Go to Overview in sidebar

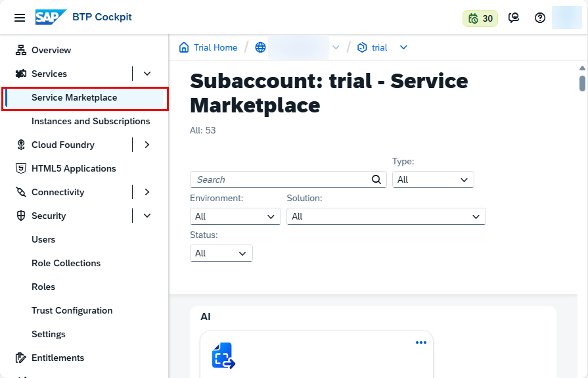(51, 51)
